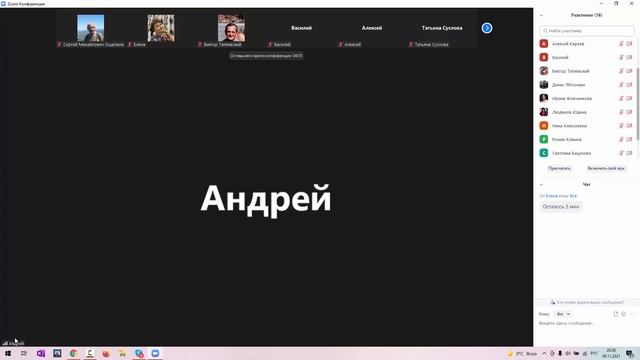Select Денис Яблочкин in participants list
640x360 pixels.
(586, 84)
